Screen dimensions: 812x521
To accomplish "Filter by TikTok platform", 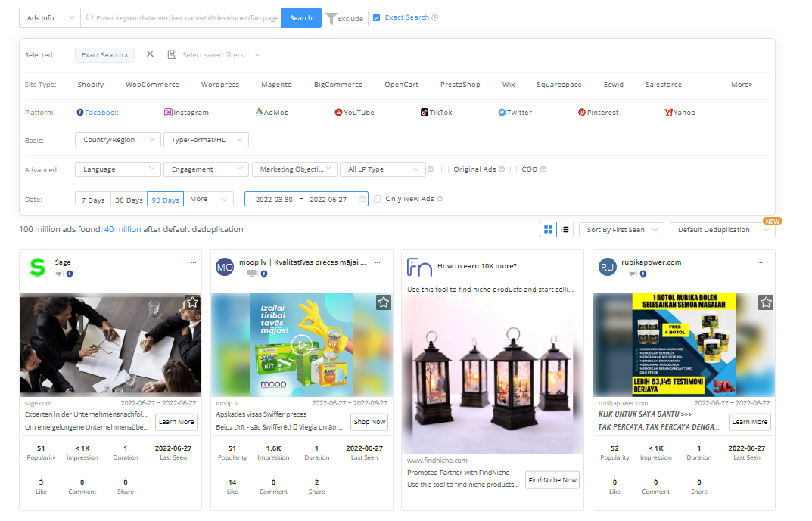I will [437, 113].
